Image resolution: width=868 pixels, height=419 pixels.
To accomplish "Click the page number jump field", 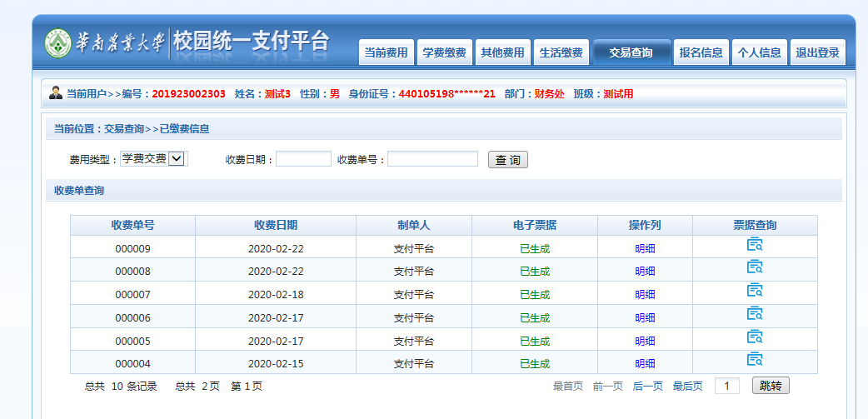I will [727, 386].
